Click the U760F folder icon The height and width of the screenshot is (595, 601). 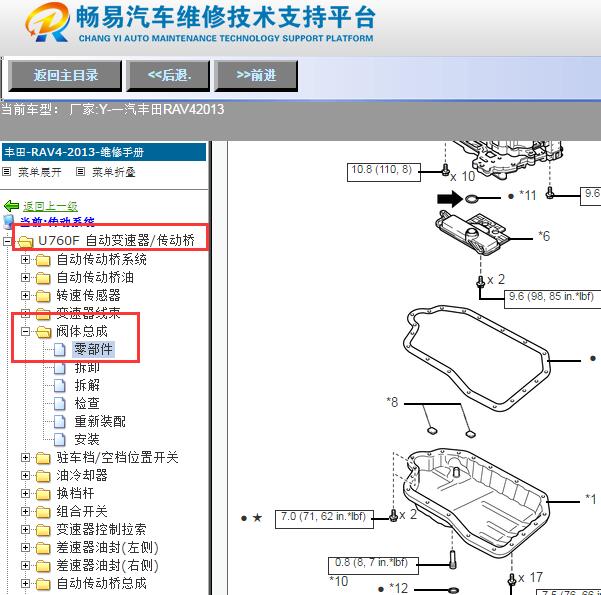[x=25, y=242]
